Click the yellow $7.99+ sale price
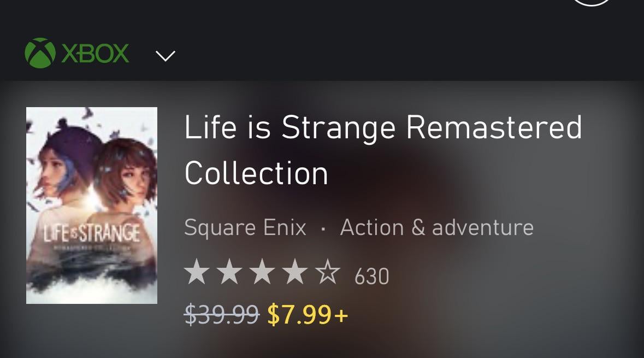 (308, 314)
